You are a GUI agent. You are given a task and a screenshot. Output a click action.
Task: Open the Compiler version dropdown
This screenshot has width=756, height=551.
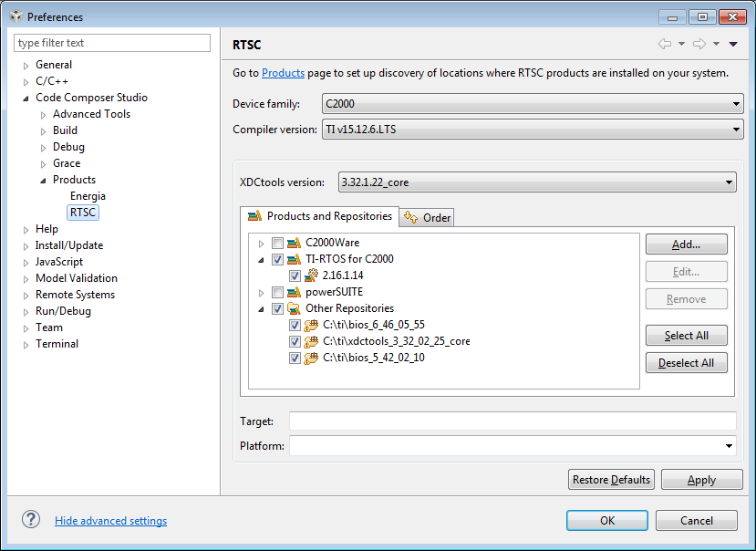click(533, 130)
